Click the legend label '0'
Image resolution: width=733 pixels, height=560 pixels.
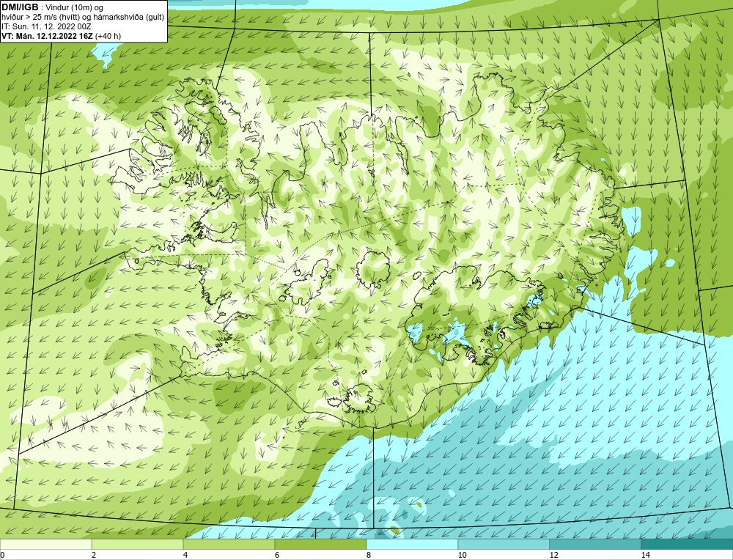pos(2,555)
